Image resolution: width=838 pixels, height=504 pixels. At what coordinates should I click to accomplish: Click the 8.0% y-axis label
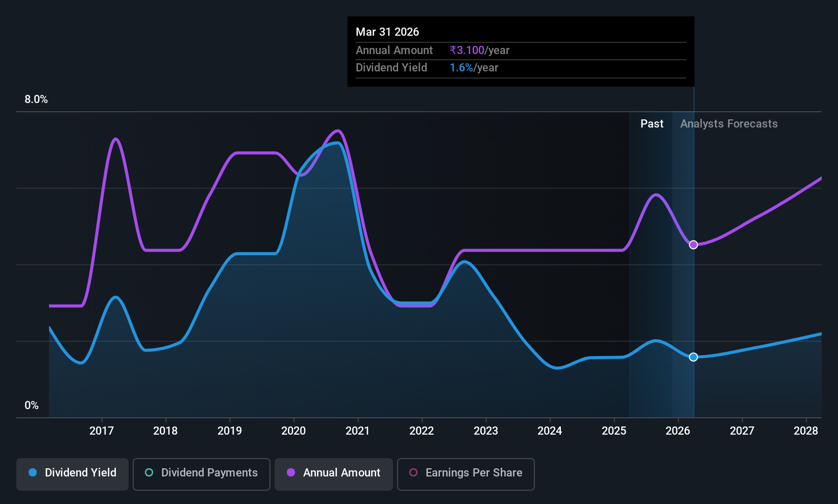point(36,99)
